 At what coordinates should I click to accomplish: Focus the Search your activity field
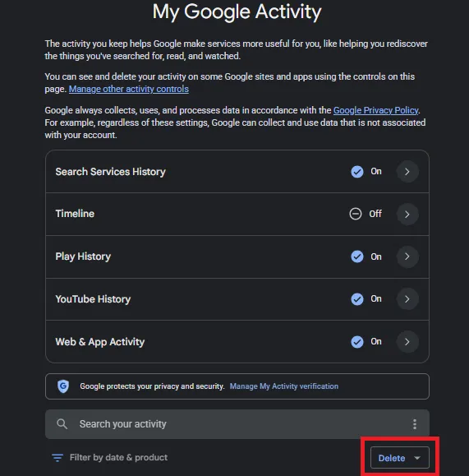[x=237, y=424]
